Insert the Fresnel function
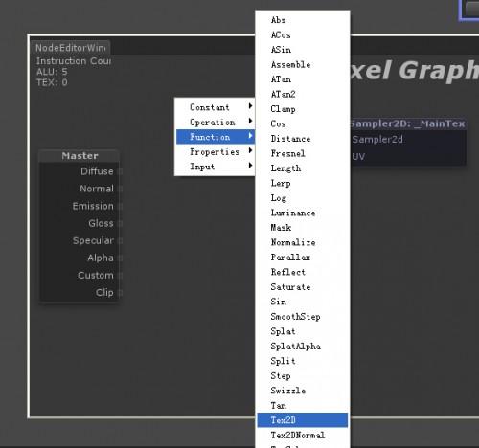The height and width of the screenshot is (448, 479). pos(303,153)
